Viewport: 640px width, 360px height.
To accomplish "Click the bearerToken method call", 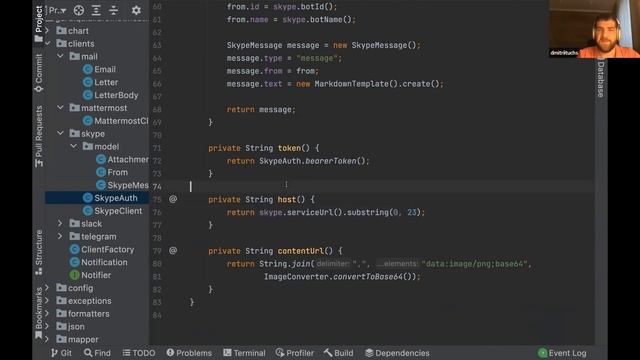I will [331, 161].
